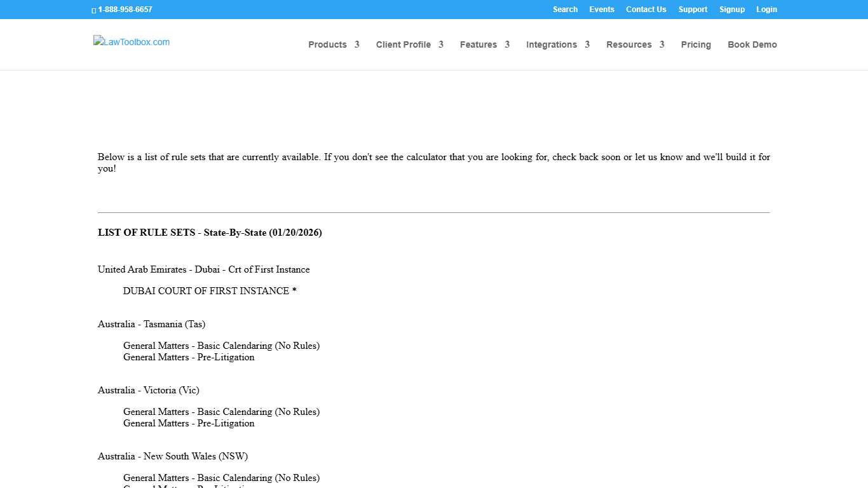Open the Contact Us page

(646, 10)
